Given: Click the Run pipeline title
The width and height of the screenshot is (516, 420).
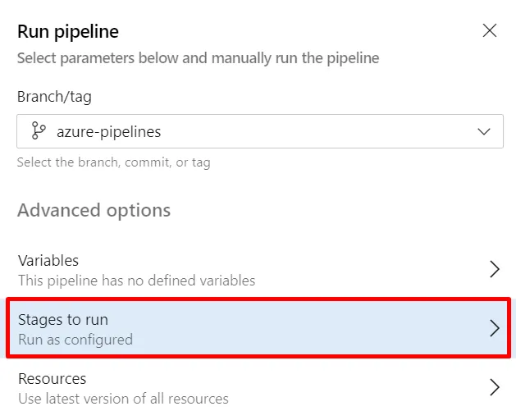Looking at the screenshot, I should click(x=68, y=32).
